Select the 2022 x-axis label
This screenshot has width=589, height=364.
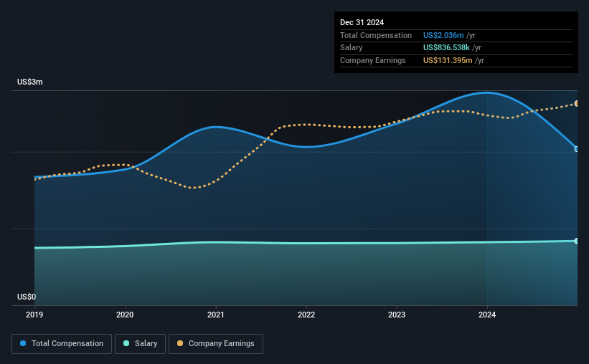click(x=306, y=315)
